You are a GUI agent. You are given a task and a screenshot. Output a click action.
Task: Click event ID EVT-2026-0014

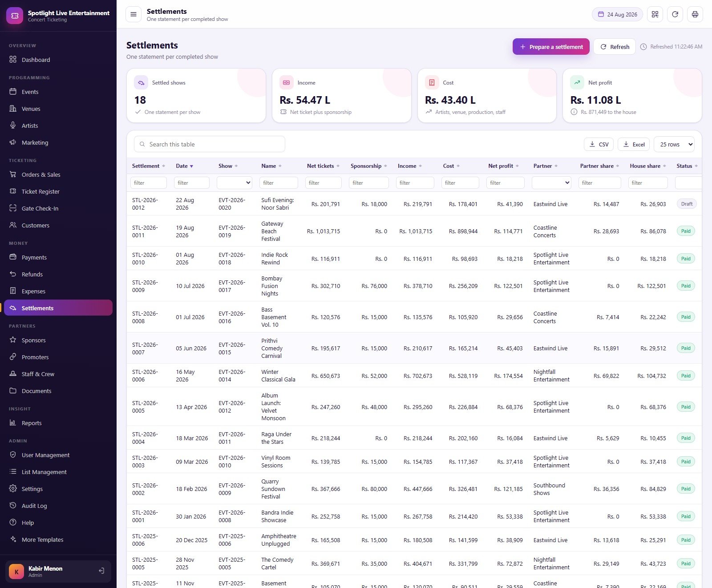[x=232, y=376]
